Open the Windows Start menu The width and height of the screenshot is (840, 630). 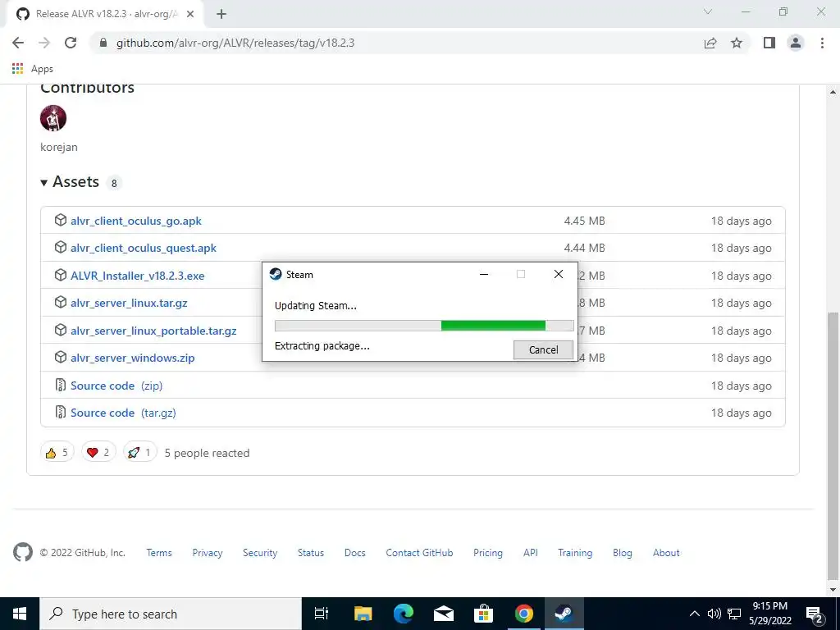coord(20,614)
